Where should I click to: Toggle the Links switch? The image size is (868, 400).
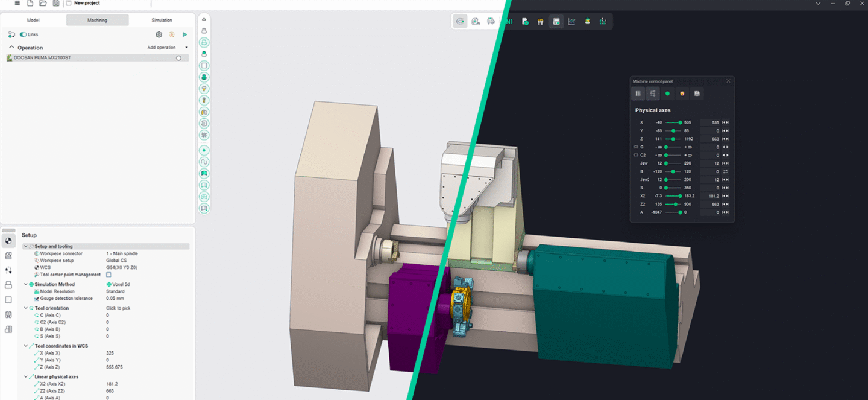click(x=24, y=35)
